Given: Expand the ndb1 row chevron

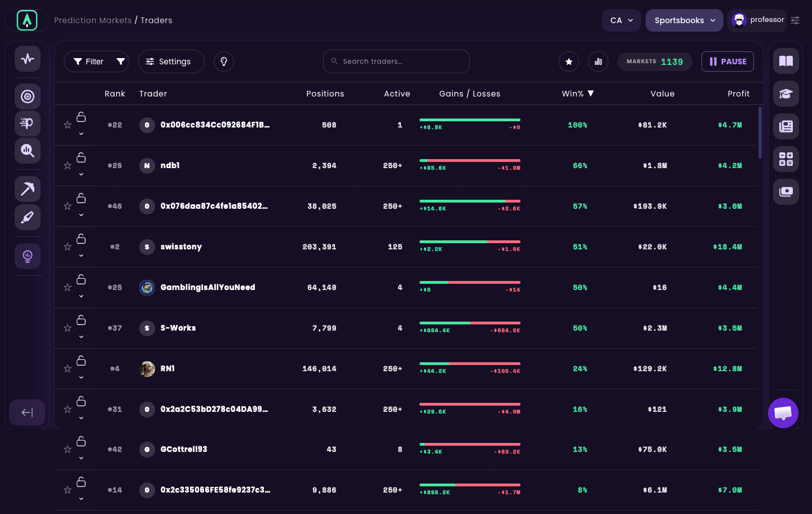Looking at the screenshot, I should point(81,174).
